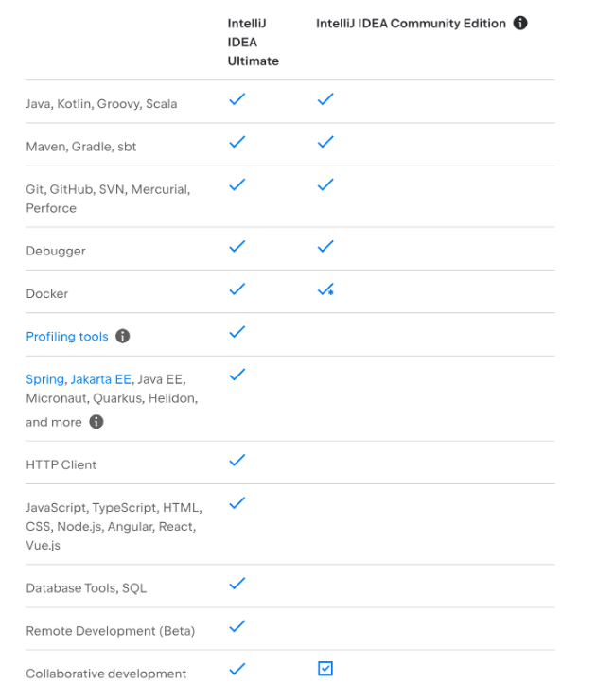This screenshot has height=700, width=614.
Task: Click Ultimate checkmark for Remote Development (Beta)
Action: (x=237, y=626)
